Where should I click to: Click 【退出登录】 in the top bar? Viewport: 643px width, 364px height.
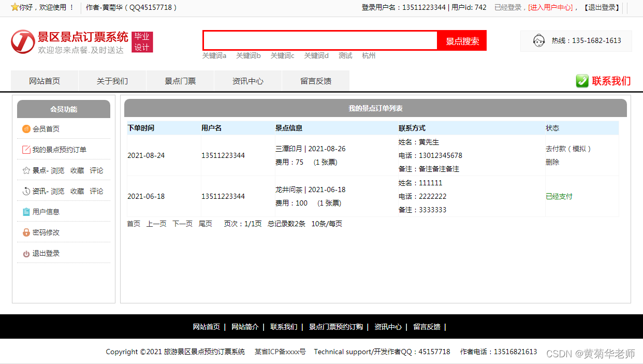602,7
